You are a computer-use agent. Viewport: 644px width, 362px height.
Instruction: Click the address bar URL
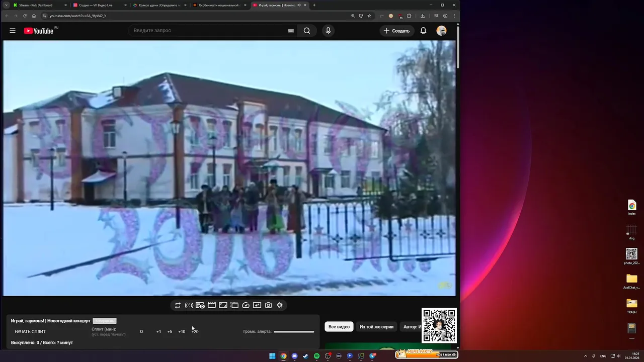coord(78,16)
